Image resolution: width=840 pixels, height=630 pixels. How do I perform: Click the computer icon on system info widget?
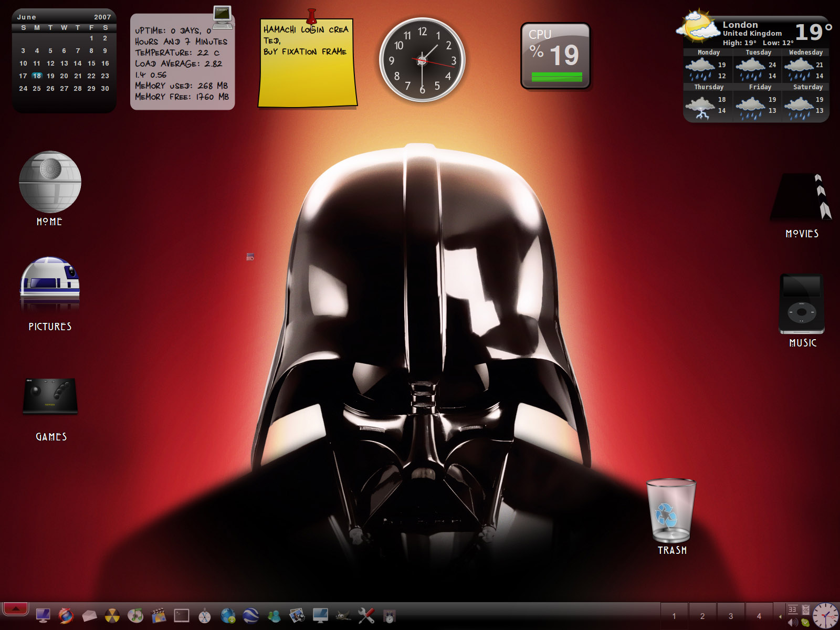(223, 17)
